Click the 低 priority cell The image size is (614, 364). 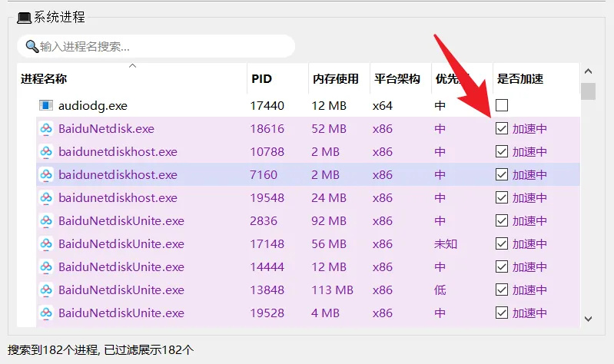tap(440, 290)
